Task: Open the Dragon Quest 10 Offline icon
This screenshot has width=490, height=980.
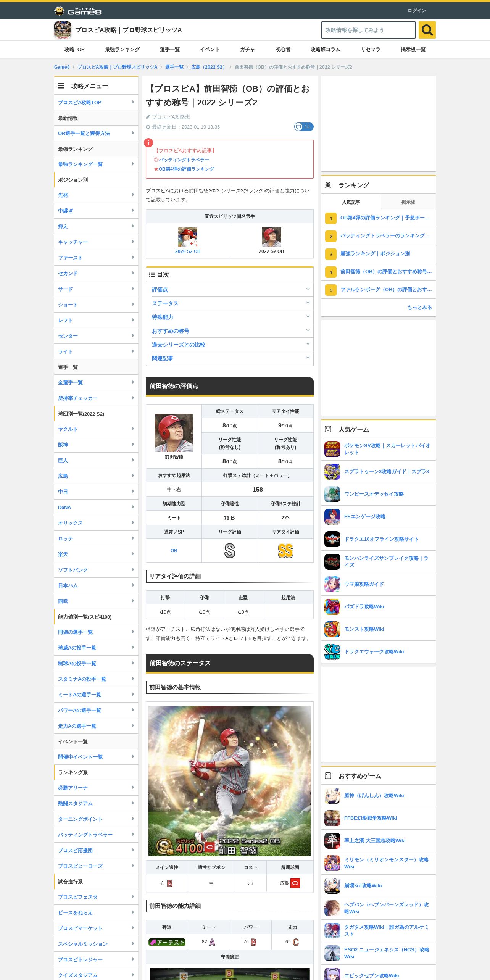Action: pyautogui.click(x=332, y=539)
